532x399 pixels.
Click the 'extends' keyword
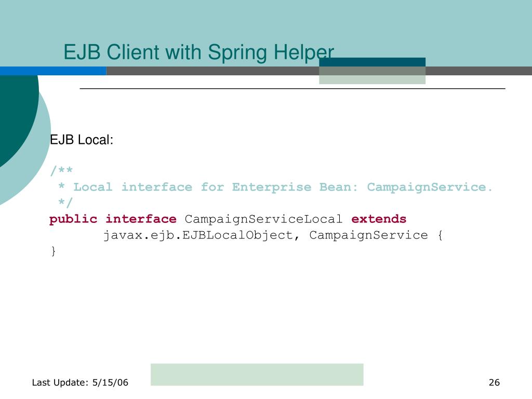(x=379, y=219)
